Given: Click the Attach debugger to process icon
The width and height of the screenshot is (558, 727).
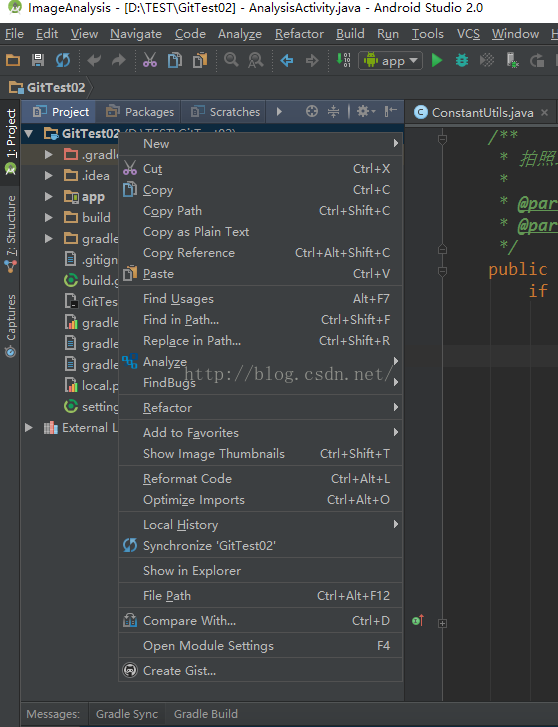Looking at the screenshot, I should pyautogui.click(x=512, y=60).
